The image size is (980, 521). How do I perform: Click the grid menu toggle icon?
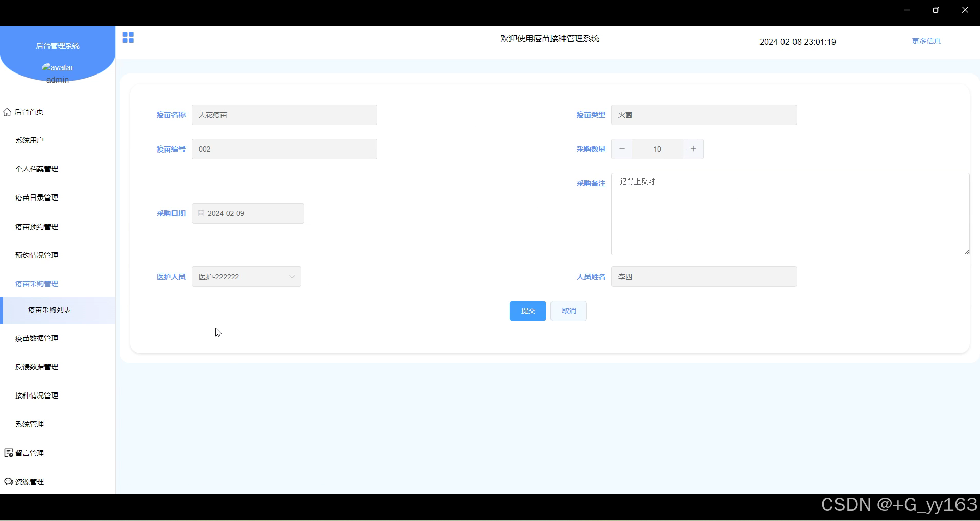[128, 38]
